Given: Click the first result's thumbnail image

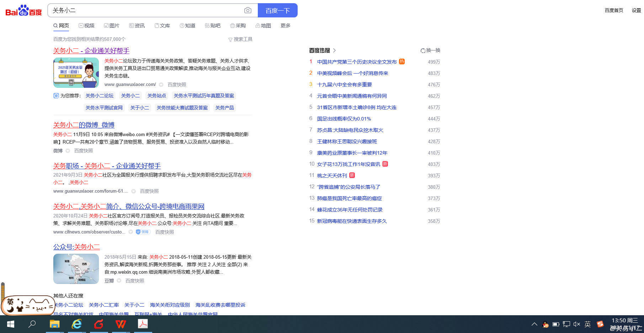Looking at the screenshot, I should point(76,72).
